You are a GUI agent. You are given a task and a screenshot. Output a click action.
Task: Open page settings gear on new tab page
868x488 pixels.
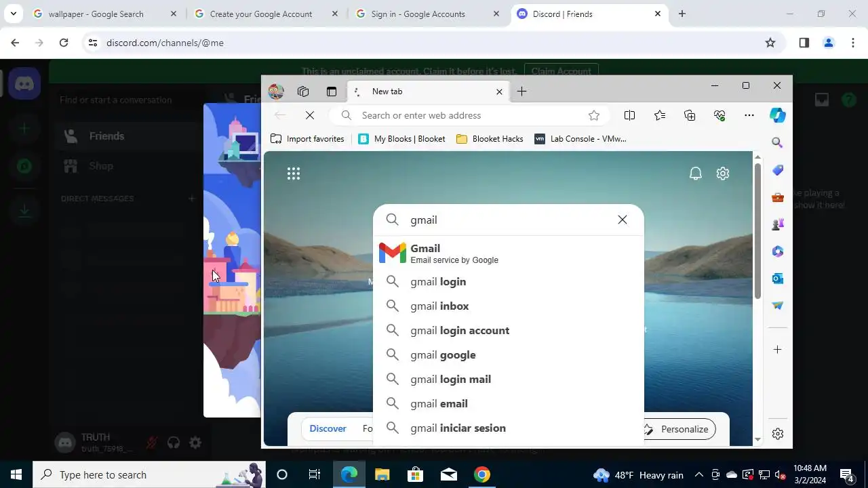[723, 174]
